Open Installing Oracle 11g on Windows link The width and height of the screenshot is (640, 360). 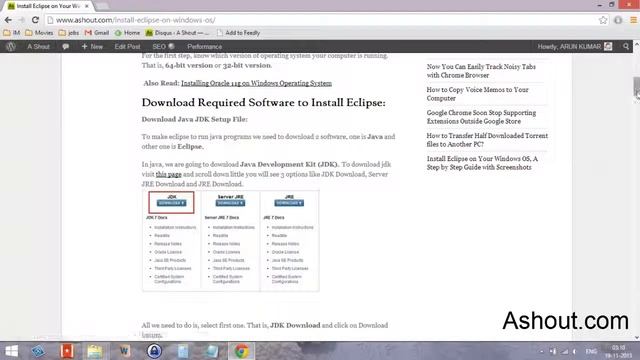tap(256, 83)
